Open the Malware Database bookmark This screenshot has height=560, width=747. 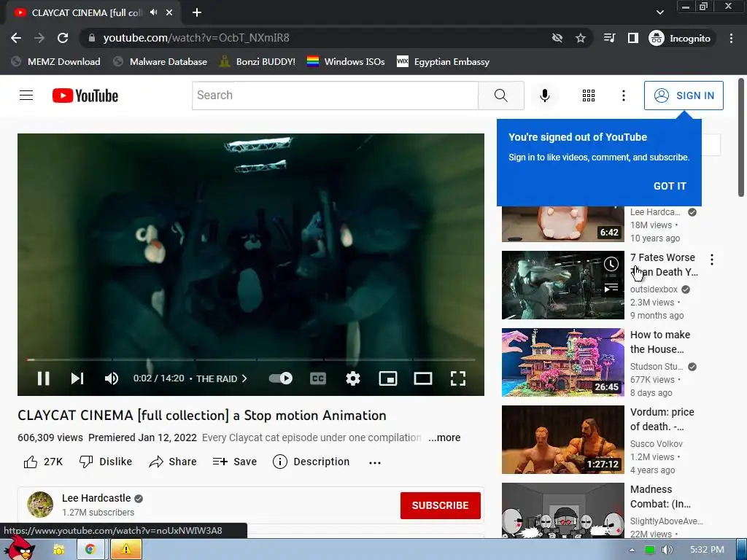pos(160,62)
